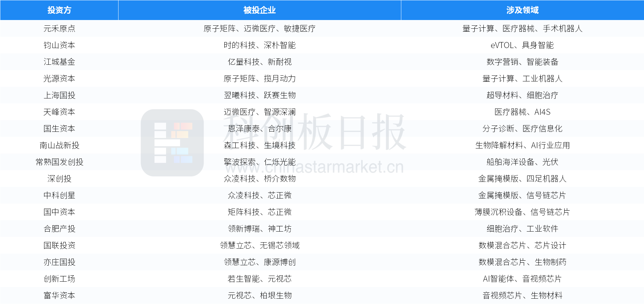Click the 涉及领域 column header

[522, 10]
